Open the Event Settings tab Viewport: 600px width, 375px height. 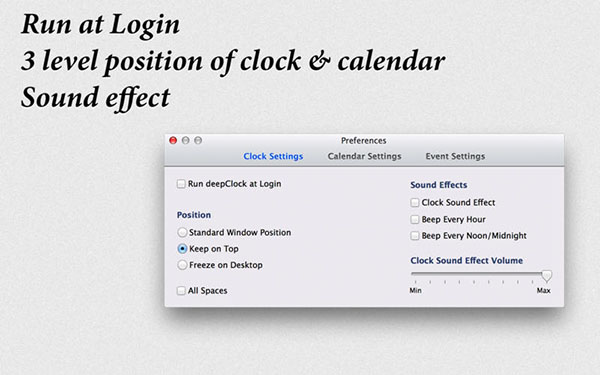455,157
